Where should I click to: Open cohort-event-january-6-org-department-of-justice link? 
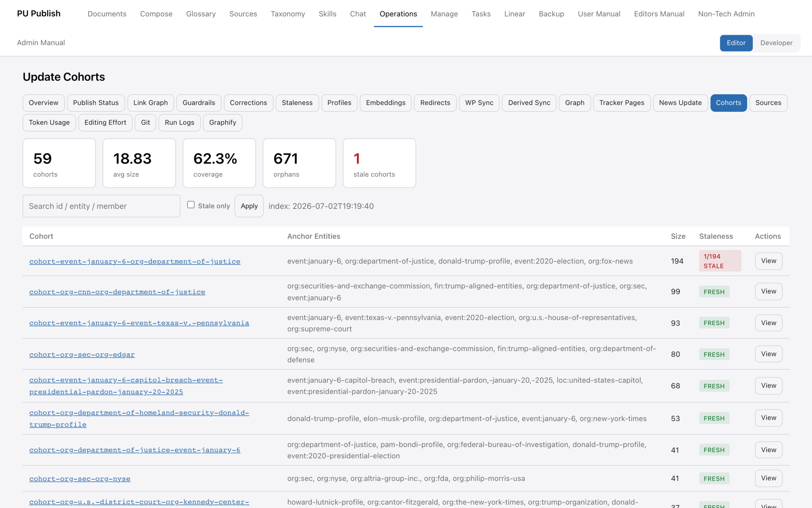tap(135, 261)
